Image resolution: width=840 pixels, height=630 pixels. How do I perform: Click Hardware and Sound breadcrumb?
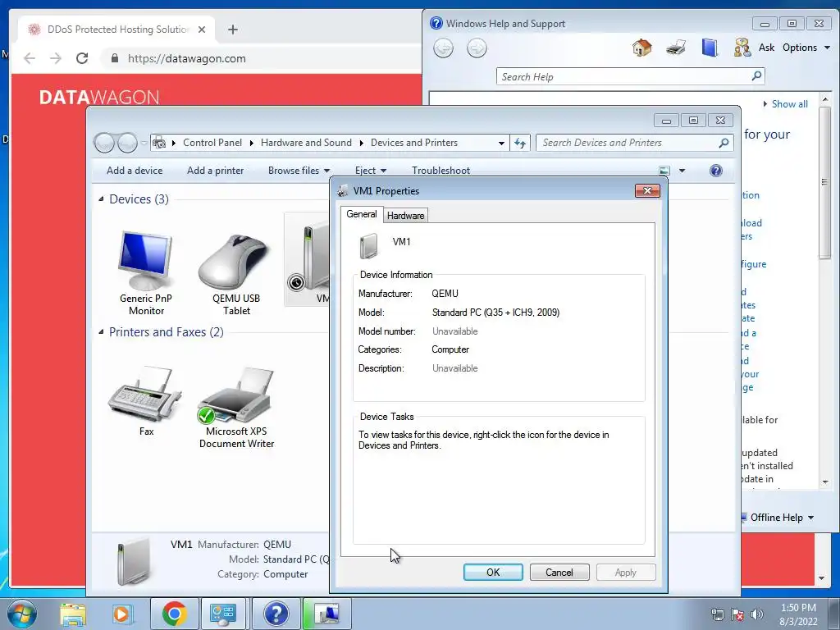(306, 143)
